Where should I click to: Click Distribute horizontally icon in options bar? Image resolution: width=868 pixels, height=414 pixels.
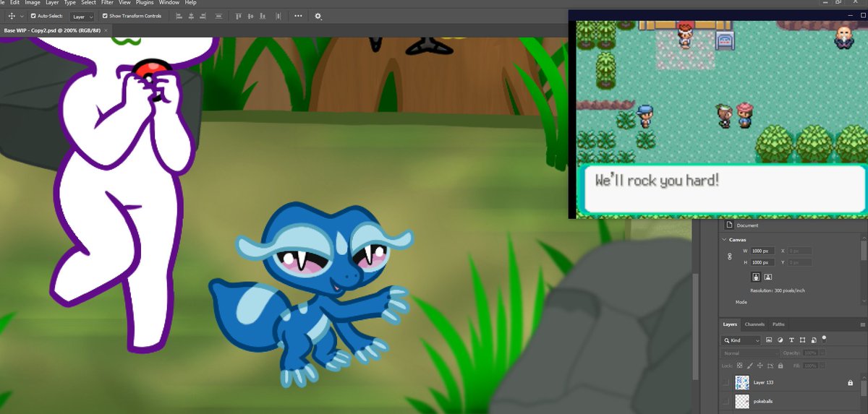(x=277, y=15)
